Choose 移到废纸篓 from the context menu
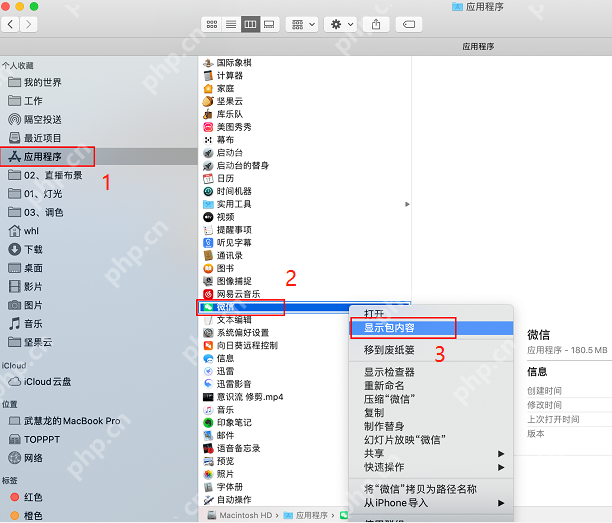This screenshot has width=612, height=523. (389, 349)
